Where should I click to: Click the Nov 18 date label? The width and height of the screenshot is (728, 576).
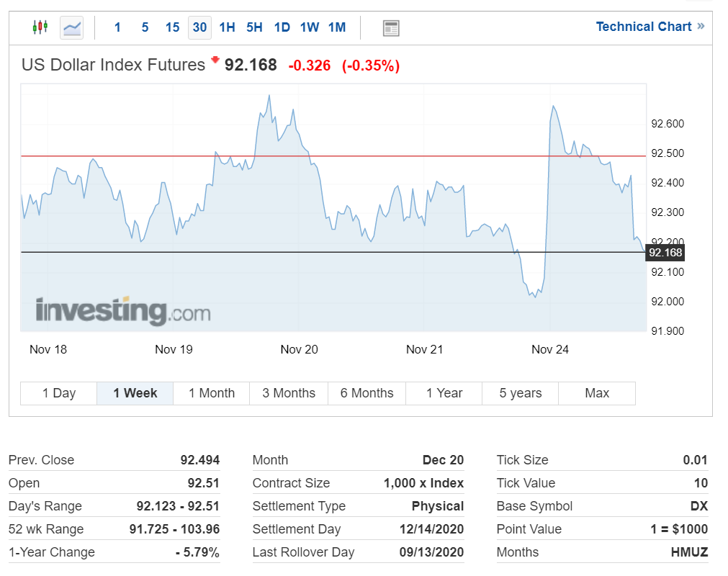pyautogui.click(x=48, y=349)
